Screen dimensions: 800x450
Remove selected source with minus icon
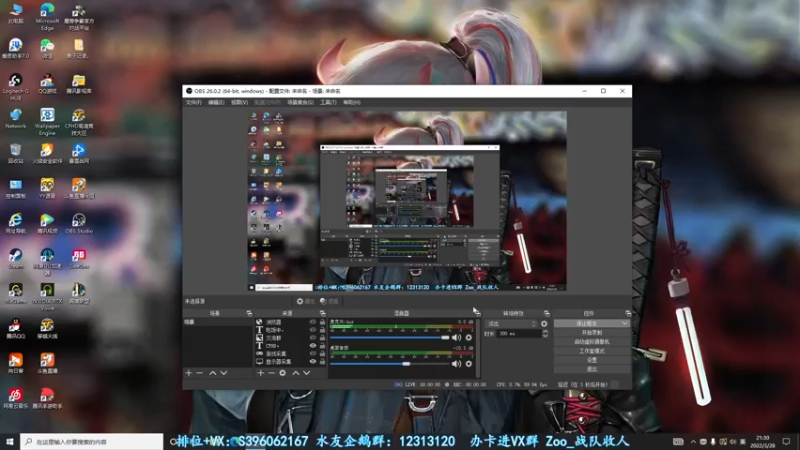271,373
